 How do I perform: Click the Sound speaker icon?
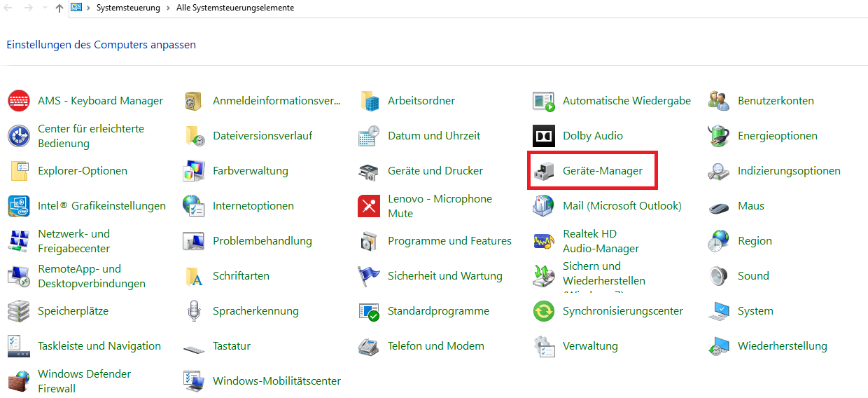[x=719, y=276]
